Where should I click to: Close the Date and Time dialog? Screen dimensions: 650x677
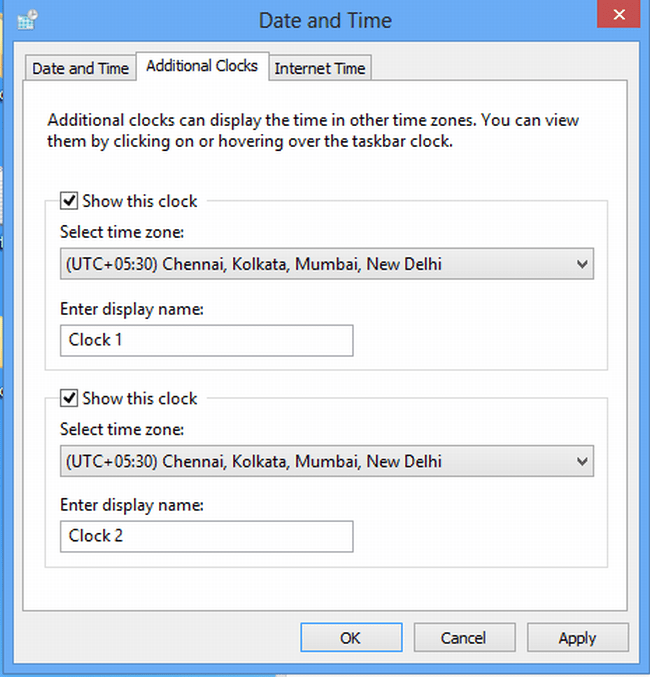pyautogui.click(x=618, y=14)
